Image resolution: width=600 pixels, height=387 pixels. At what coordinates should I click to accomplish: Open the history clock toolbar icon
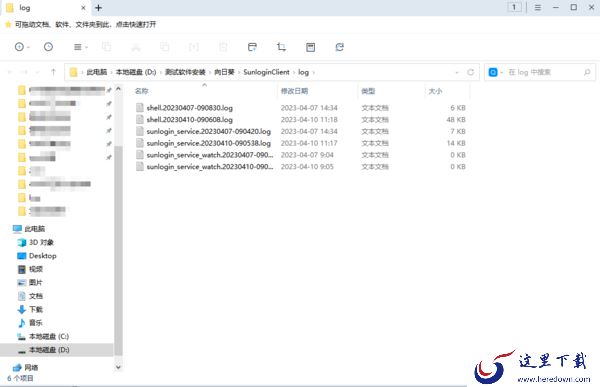pyautogui.click(x=48, y=47)
